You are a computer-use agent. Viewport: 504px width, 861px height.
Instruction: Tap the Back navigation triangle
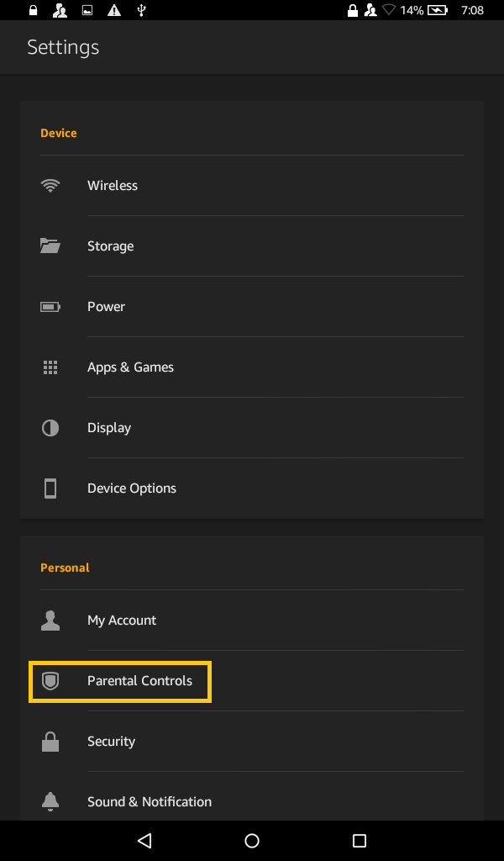coord(144,840)
